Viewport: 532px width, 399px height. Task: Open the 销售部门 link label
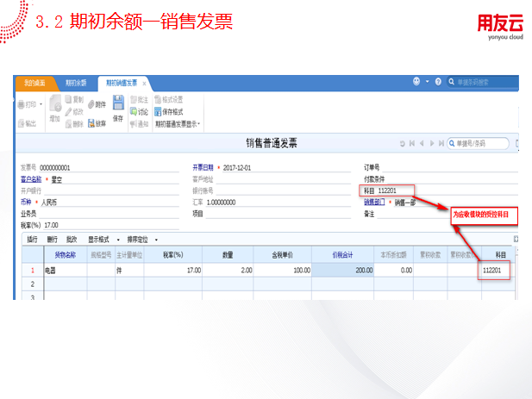point(374,203)
